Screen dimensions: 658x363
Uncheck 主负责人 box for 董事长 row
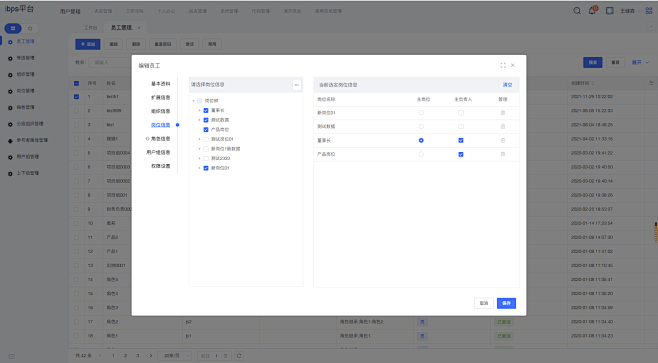461,141
